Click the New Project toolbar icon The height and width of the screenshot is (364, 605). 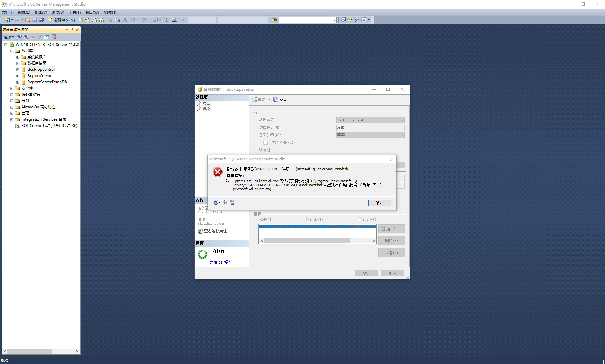tap(7, 20)
